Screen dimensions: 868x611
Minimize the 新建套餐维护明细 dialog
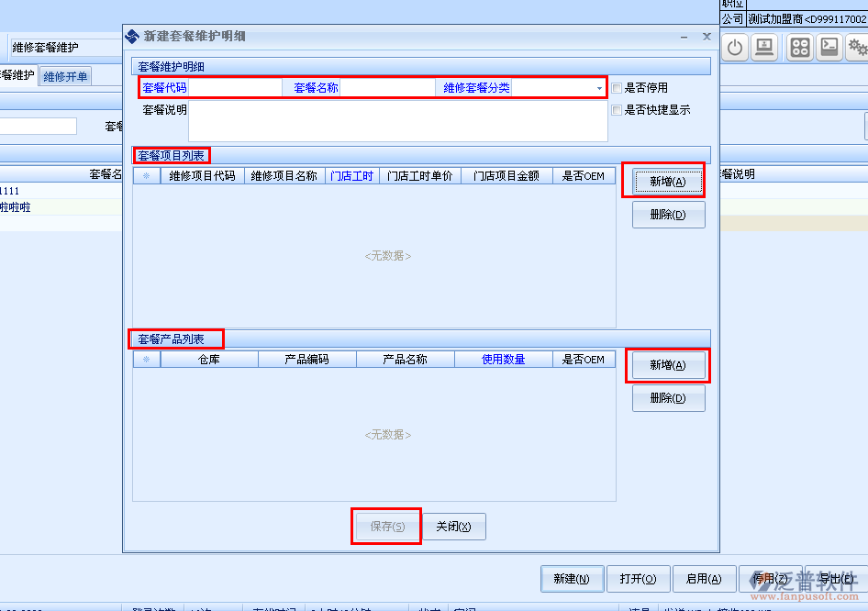point(684,37)
